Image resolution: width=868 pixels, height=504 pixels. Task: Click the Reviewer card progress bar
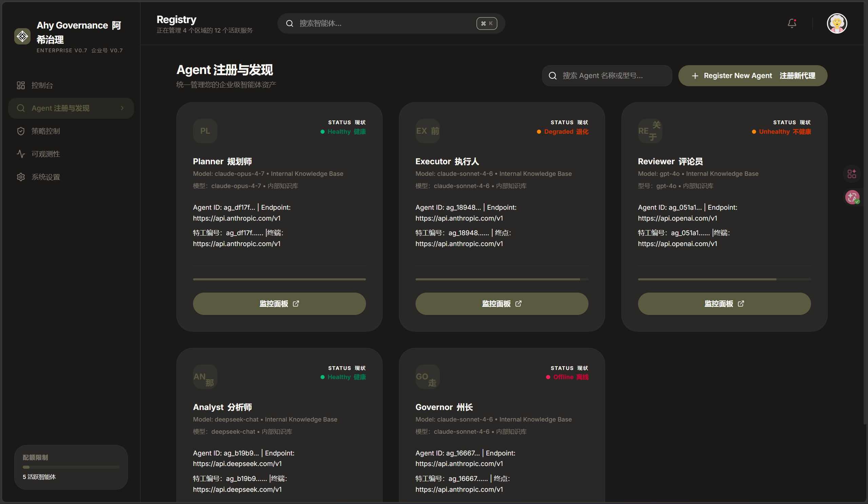(x=725, y=279)
